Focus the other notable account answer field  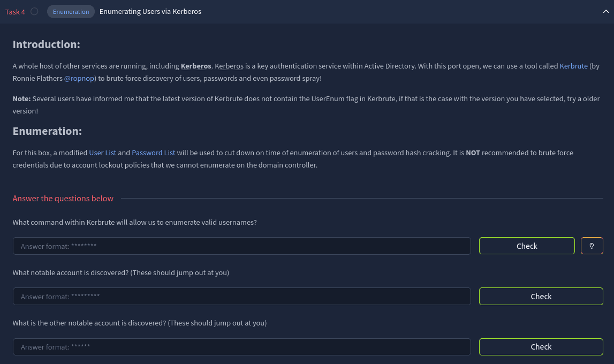coord(241,347)
